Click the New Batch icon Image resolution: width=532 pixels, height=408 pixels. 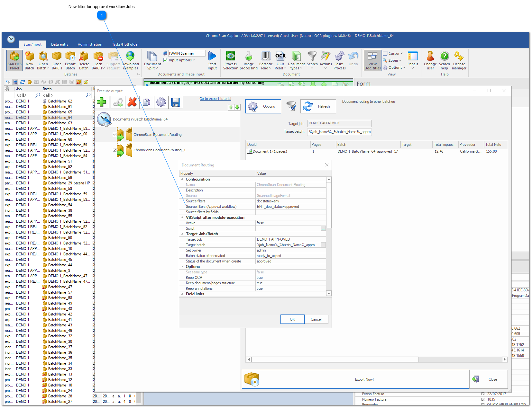point(29,60)
